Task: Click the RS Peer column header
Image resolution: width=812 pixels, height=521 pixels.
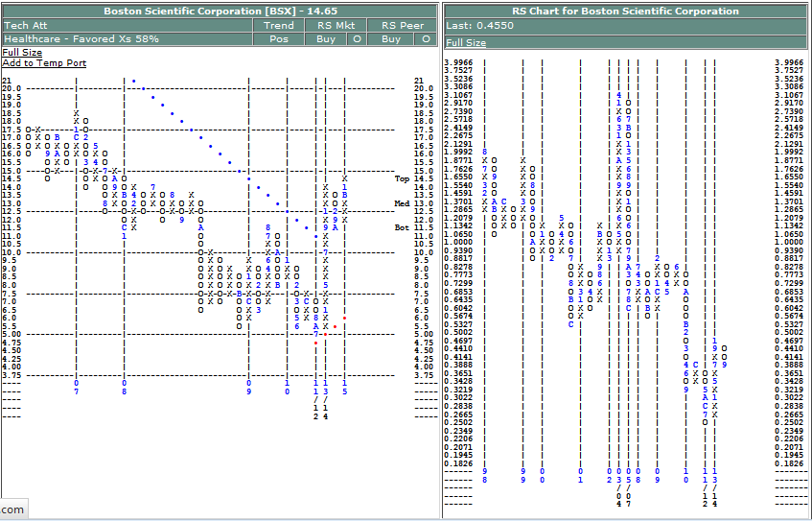Action: pos(403,25)
